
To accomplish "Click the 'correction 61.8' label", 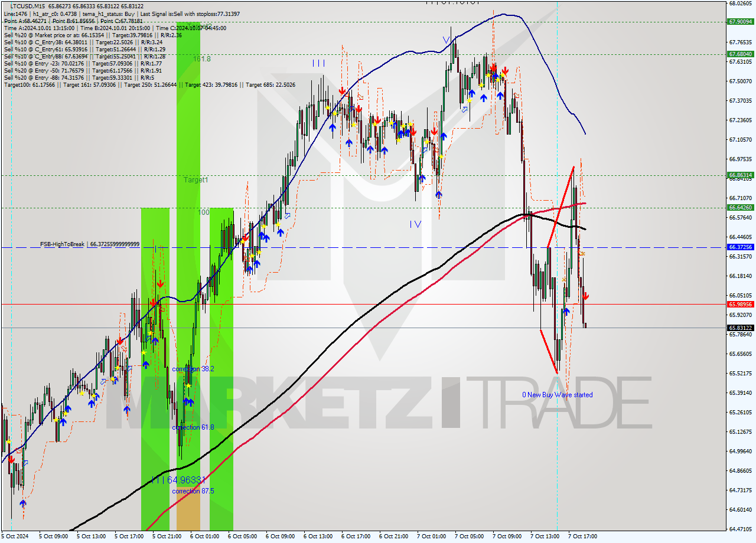I will 193,427.
